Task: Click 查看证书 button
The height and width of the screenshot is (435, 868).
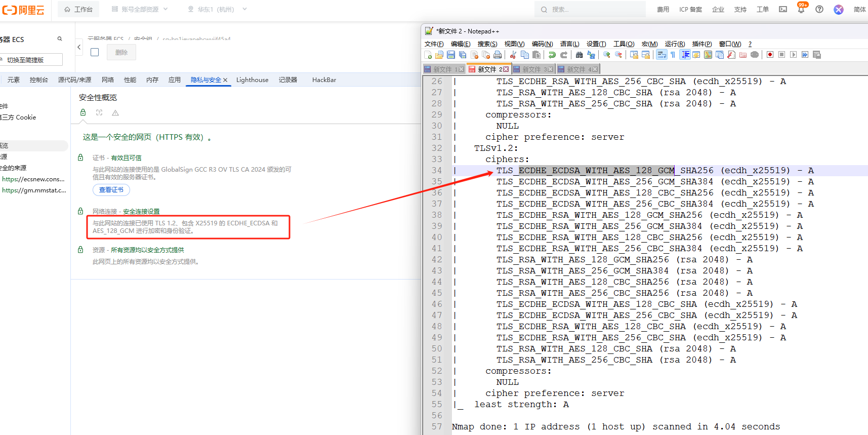Action: pyautogui.click(x=111, y=190)
